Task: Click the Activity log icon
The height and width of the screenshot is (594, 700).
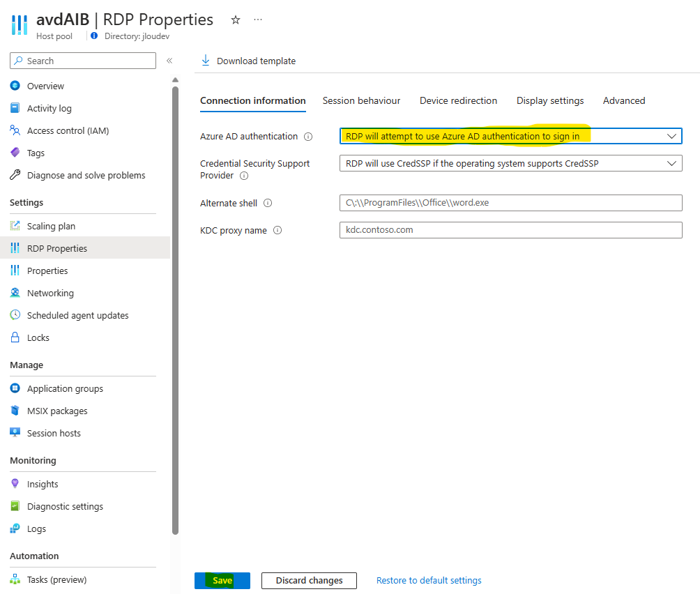Action: point(15,108)
